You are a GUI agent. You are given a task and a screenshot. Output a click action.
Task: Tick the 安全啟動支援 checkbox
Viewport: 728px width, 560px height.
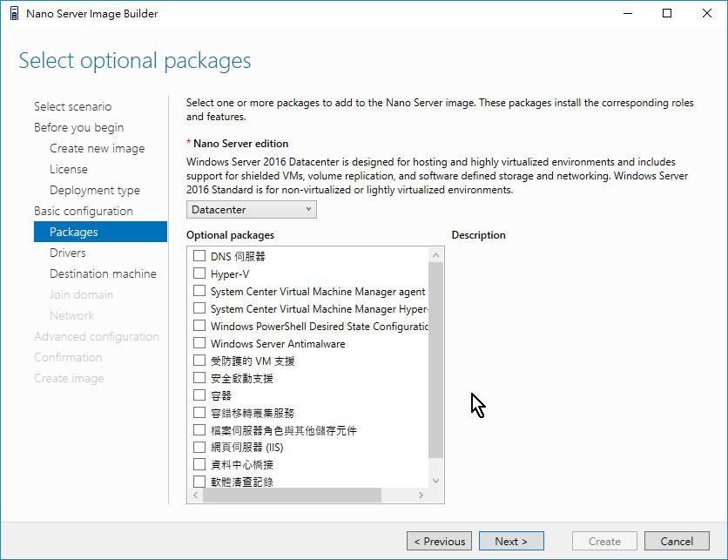point(199,377)
